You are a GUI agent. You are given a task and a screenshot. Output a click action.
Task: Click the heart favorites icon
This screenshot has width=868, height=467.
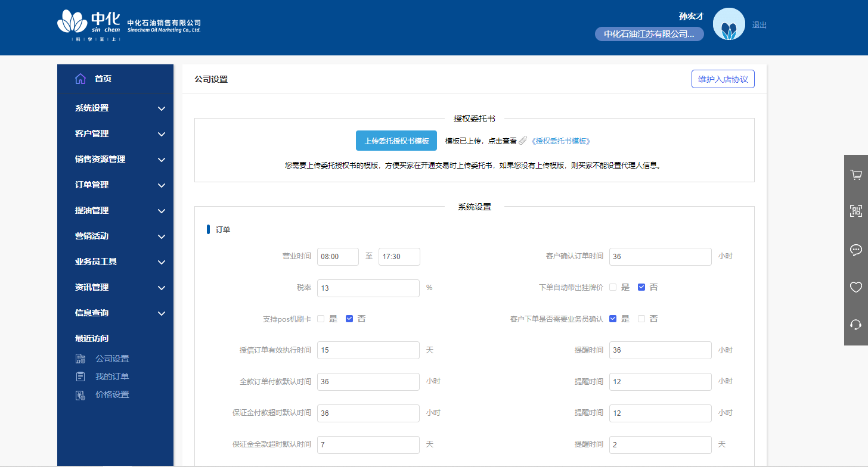856,287
